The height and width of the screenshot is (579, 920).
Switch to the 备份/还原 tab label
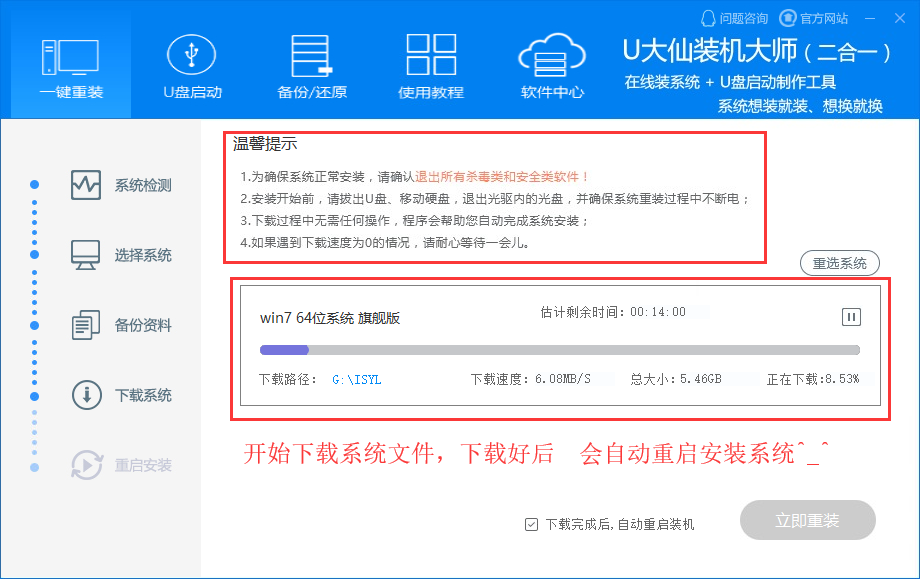(x=312, y=92)
